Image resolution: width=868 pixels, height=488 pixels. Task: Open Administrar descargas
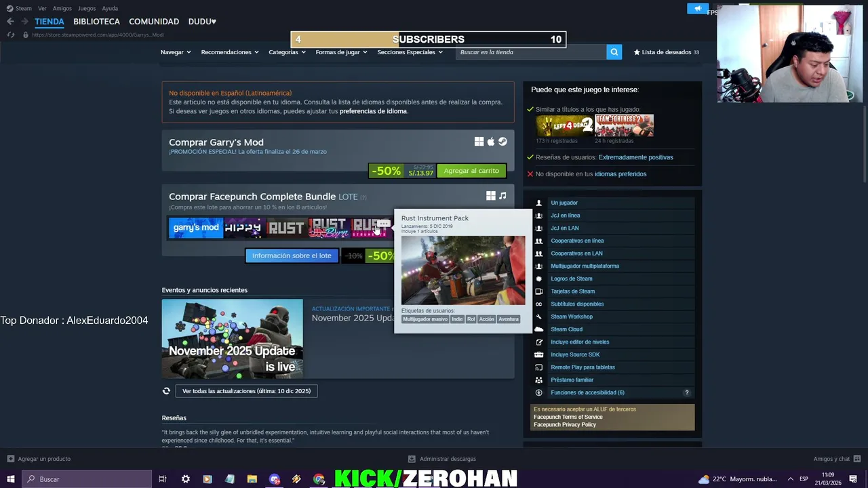[442, 459]
